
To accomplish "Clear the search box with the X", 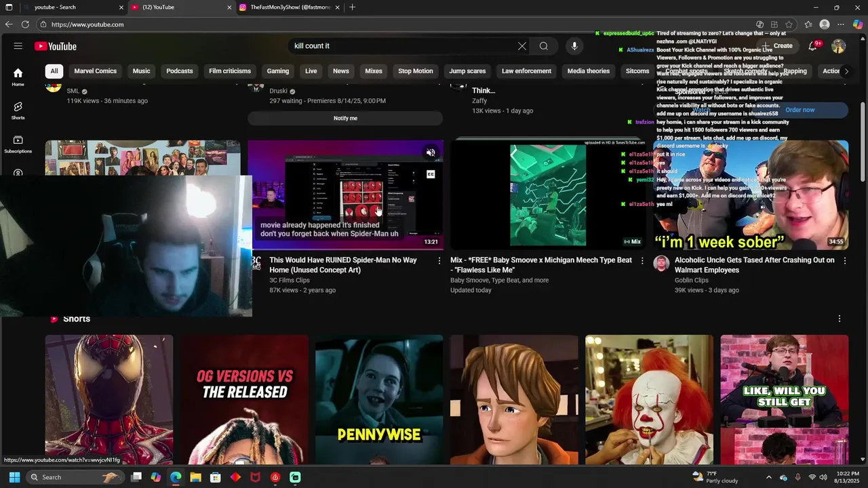I will click(522, 46).
